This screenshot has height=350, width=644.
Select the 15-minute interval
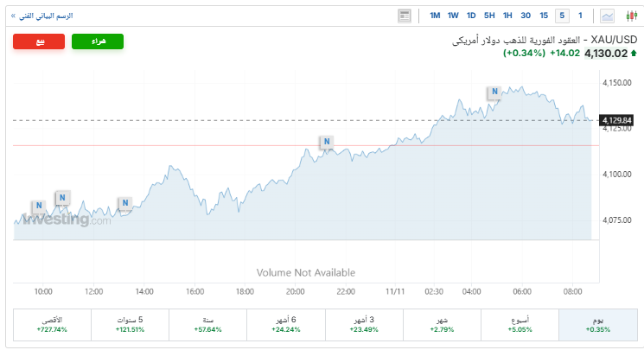point(544,16)
